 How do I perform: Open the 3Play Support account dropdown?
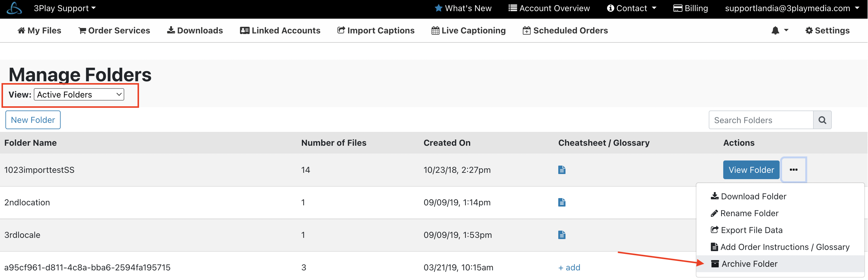point(65,8)
